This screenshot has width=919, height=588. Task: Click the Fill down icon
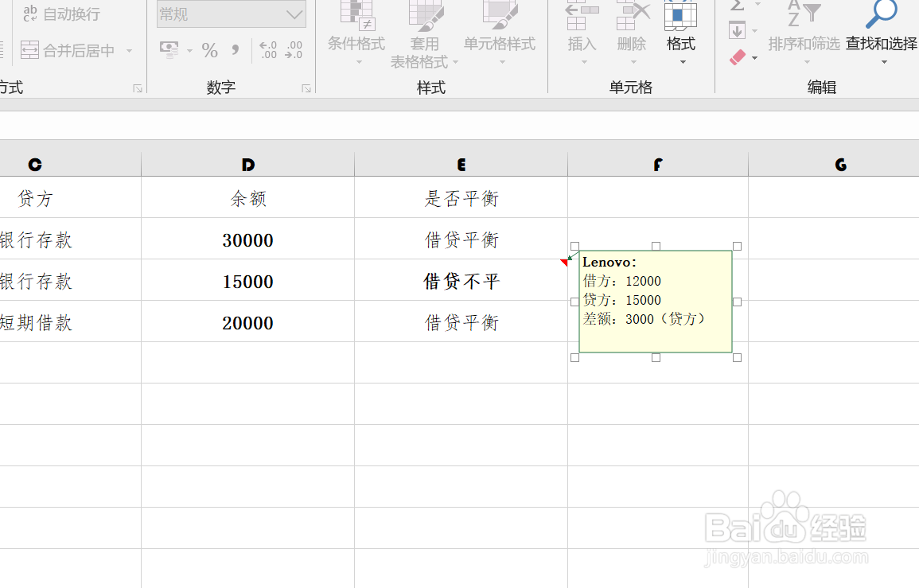[738, 30]
